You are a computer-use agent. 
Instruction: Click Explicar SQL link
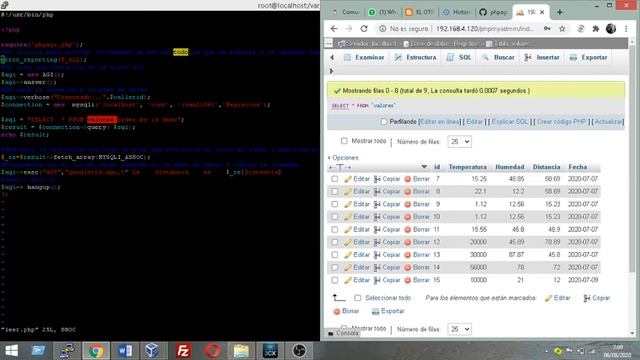pos(510,122)
